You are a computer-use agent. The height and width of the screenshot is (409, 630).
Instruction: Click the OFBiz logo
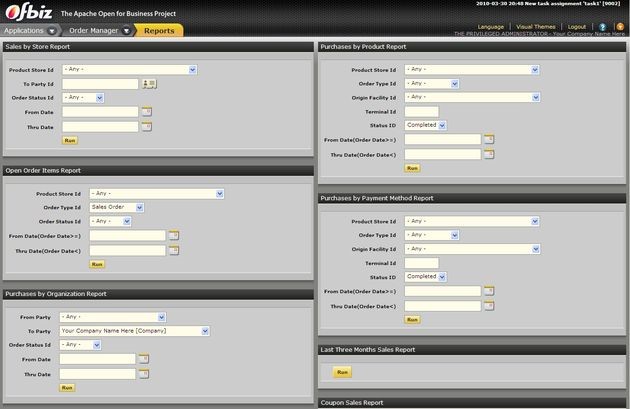[29, 12]
